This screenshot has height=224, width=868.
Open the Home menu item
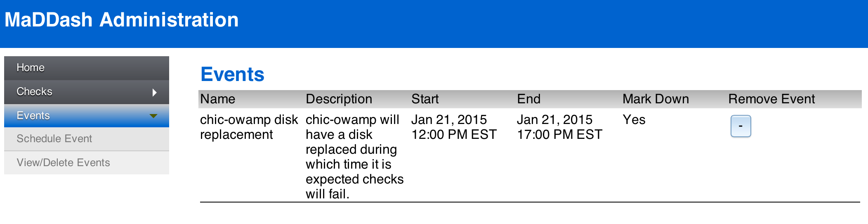click(x=87, y=68)
